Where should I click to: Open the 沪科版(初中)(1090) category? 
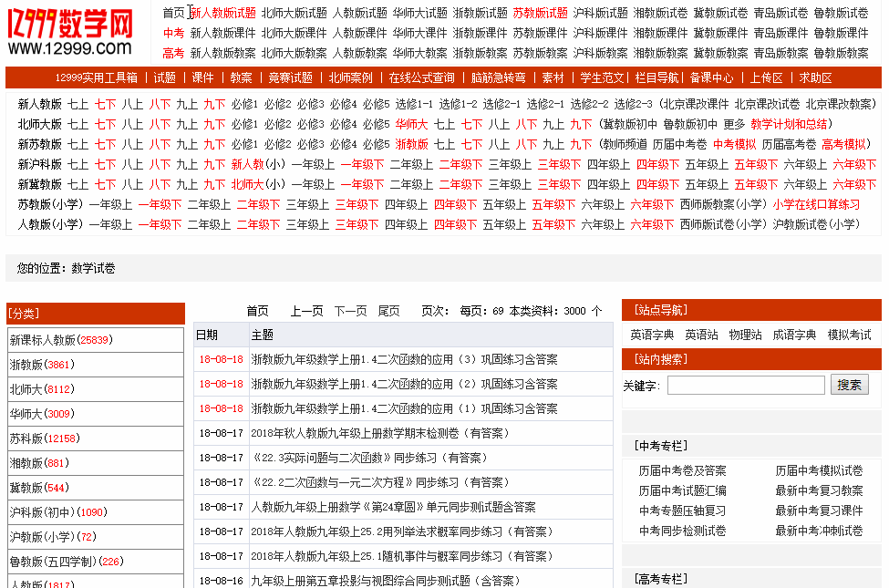tap(58, 512)
